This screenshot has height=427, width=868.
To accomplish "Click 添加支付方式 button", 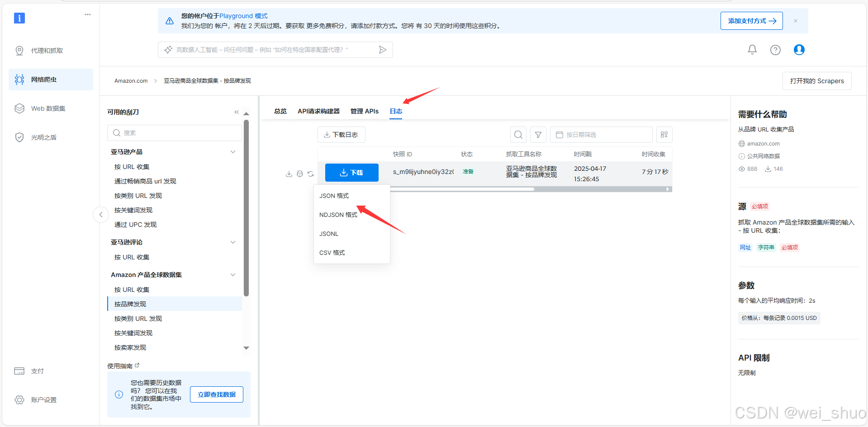I will click(x=752, y=21).
